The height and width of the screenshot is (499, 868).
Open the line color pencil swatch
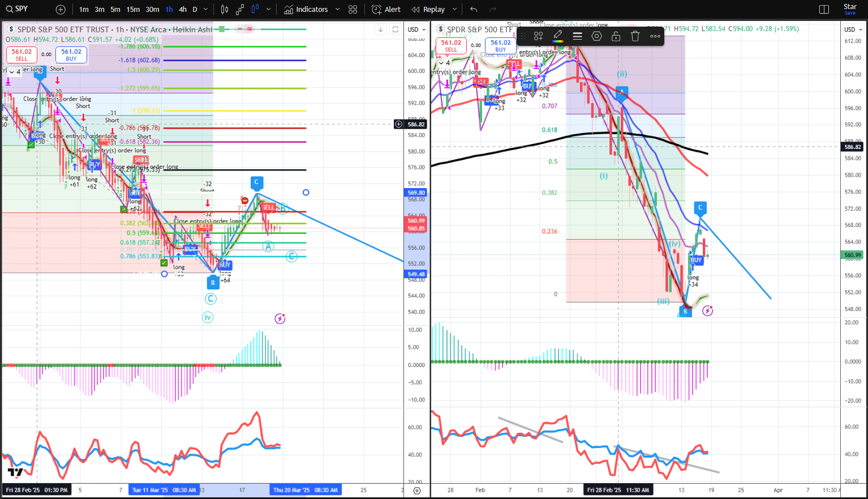pos(558,36)
